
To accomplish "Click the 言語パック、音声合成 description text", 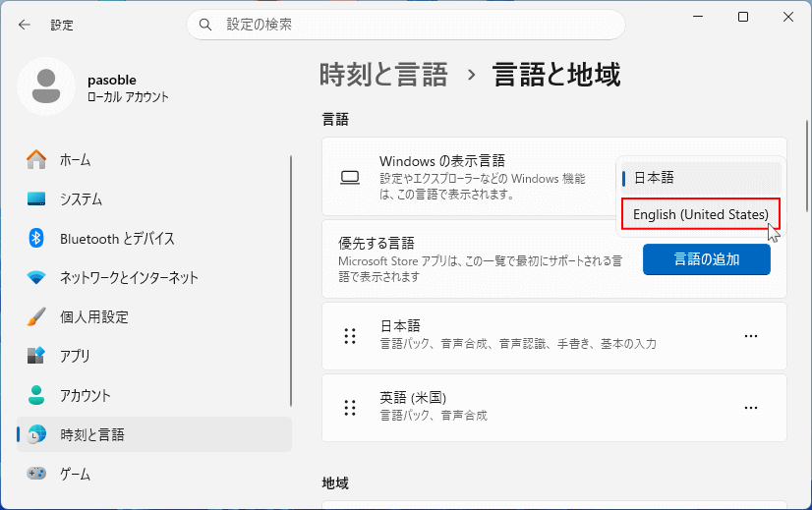I will [x=434, y=416].
